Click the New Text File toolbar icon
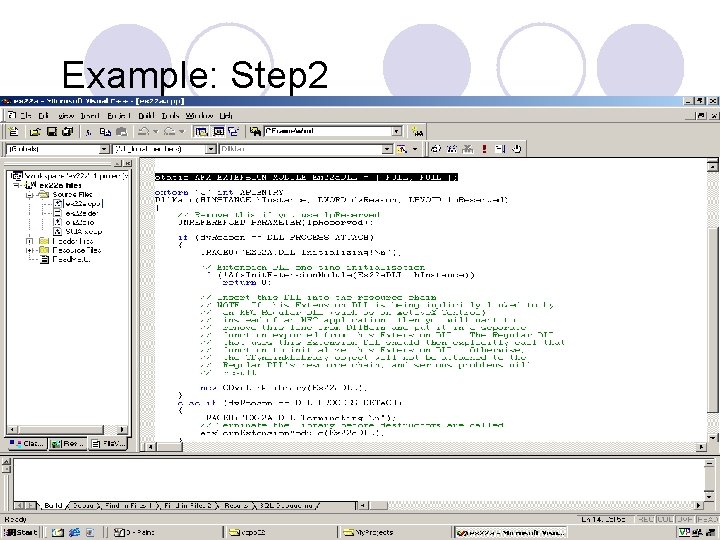 point(14,132)
